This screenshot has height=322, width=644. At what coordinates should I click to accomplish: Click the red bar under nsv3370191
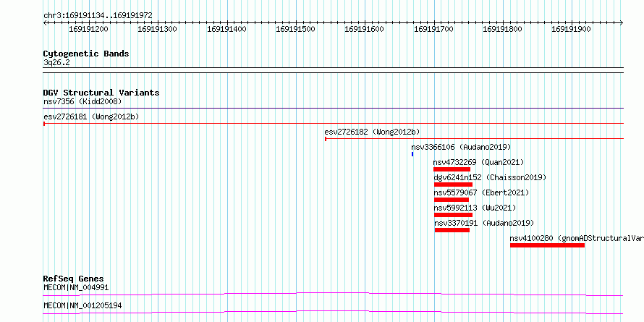click(452, 230)
